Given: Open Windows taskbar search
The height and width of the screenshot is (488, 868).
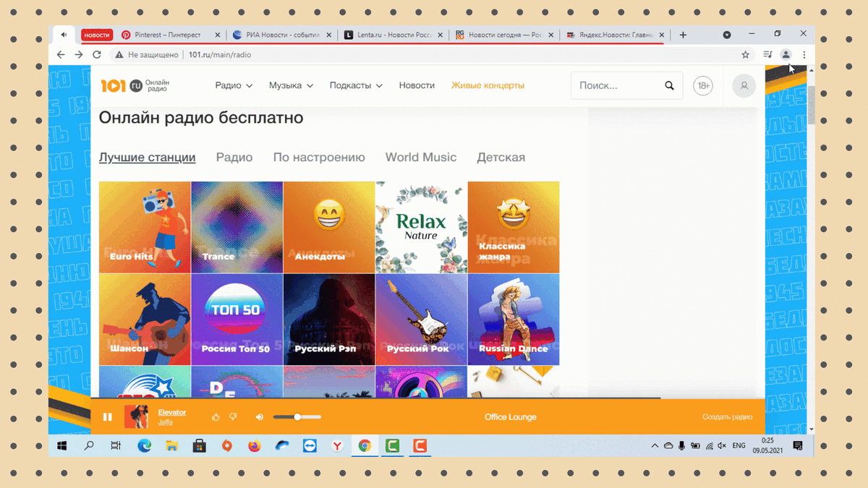Looking at the screenshot, I should point(89,446).
